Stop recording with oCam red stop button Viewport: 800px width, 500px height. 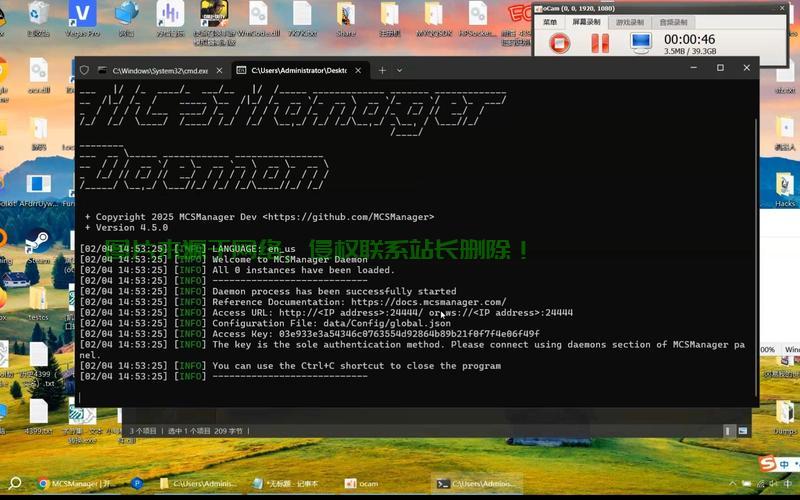(559, 43)
